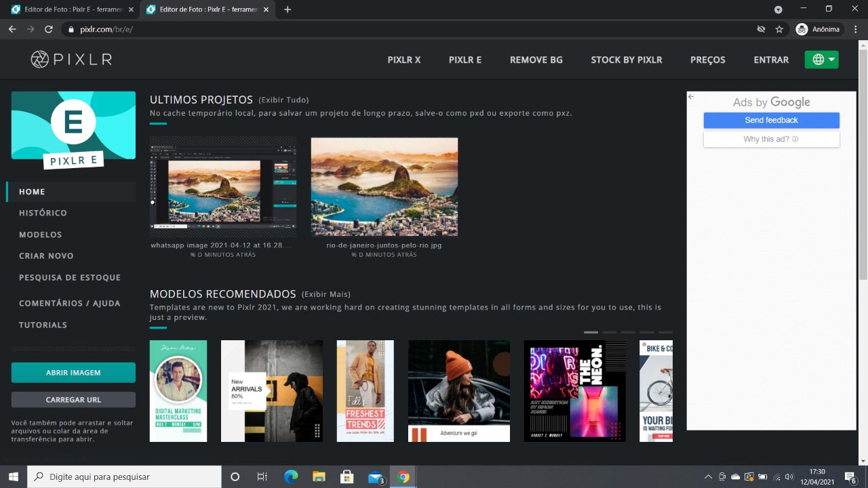Open COMENTÁRIOS / AJUDA in sidebar
Screen dimensions: 868x488
(70, 303)
